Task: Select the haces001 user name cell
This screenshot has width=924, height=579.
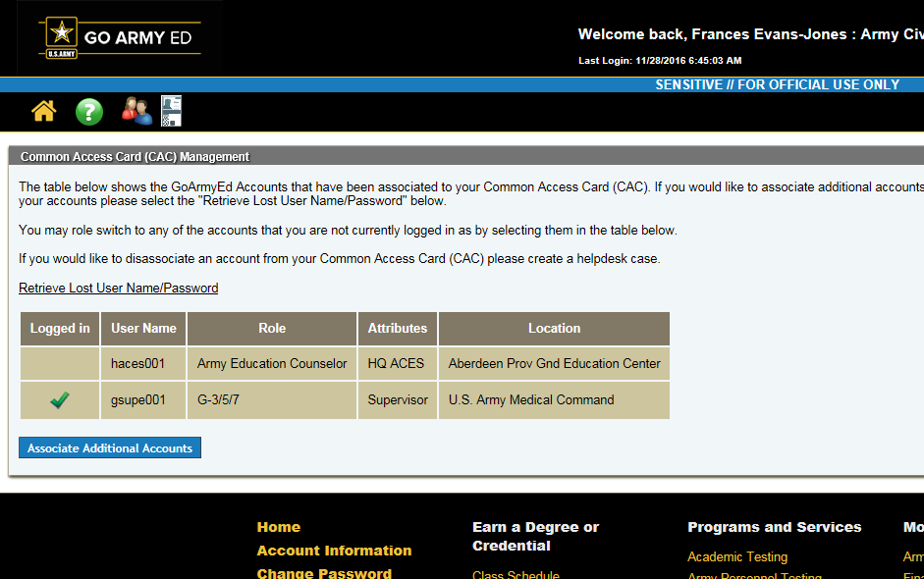Action: tap(143, 364)
